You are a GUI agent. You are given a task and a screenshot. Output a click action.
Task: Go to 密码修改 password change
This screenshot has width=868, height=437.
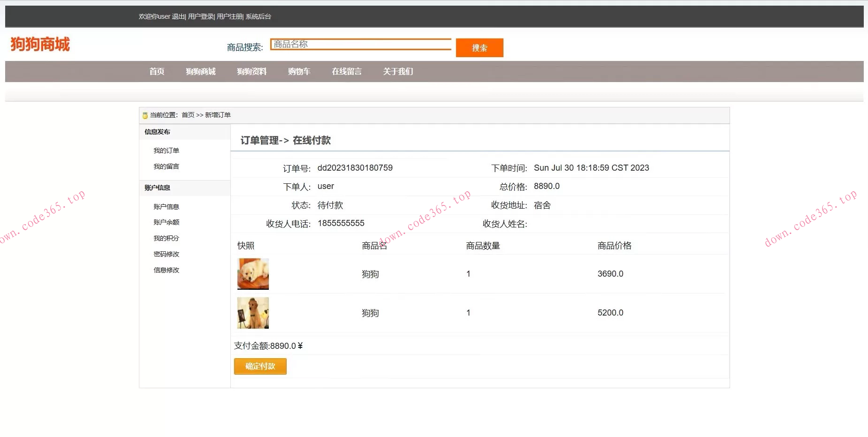166,254
